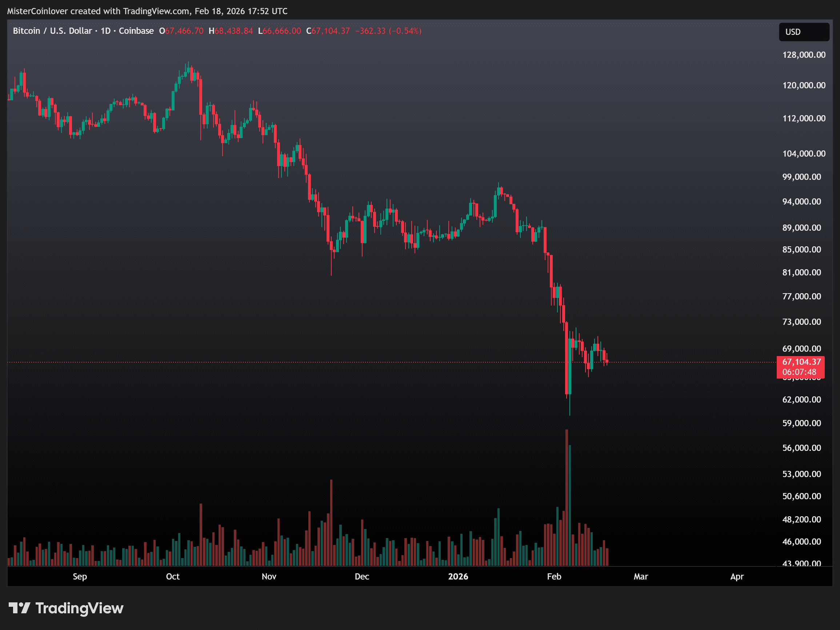Click the TradingView wordmark text

[79, 608]
